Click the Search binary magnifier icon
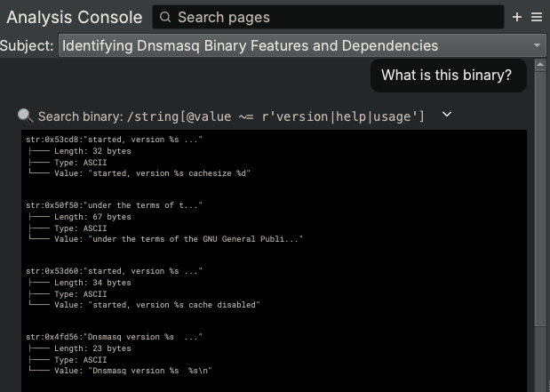This screenshot has width=550, height=392. (25, 116)
